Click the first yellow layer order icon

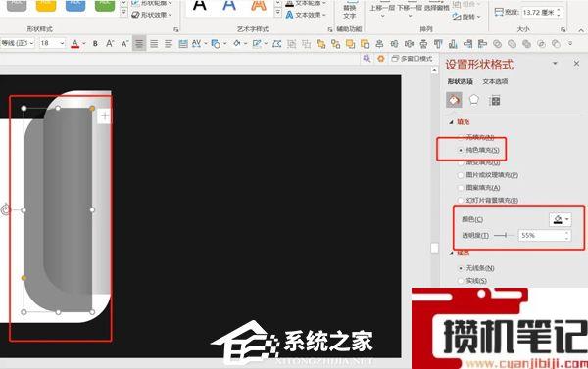point(321,44)
